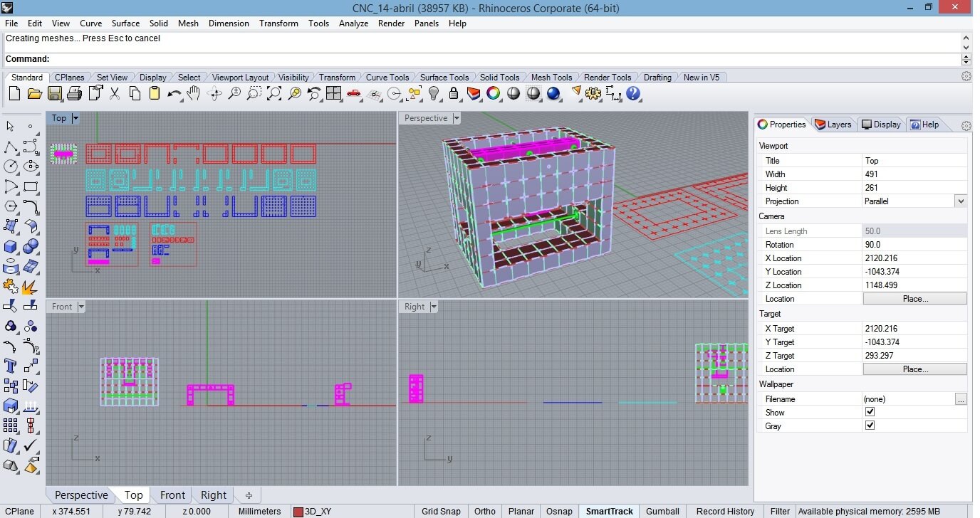Select the Box solid tool

pos(11,247)
